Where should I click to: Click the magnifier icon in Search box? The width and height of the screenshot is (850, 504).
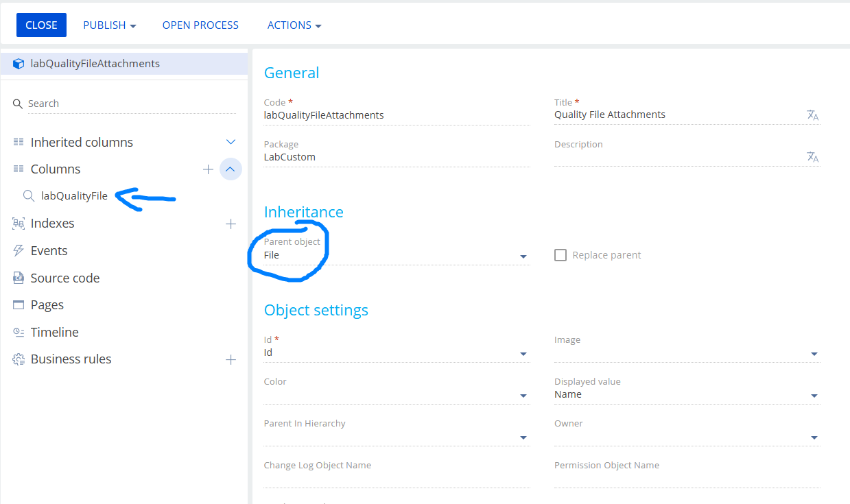click(18, 104)
